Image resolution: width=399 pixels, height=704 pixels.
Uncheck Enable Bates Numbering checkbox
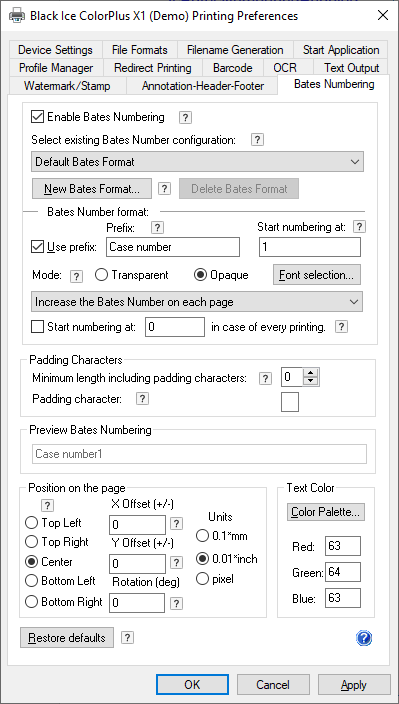37,117
